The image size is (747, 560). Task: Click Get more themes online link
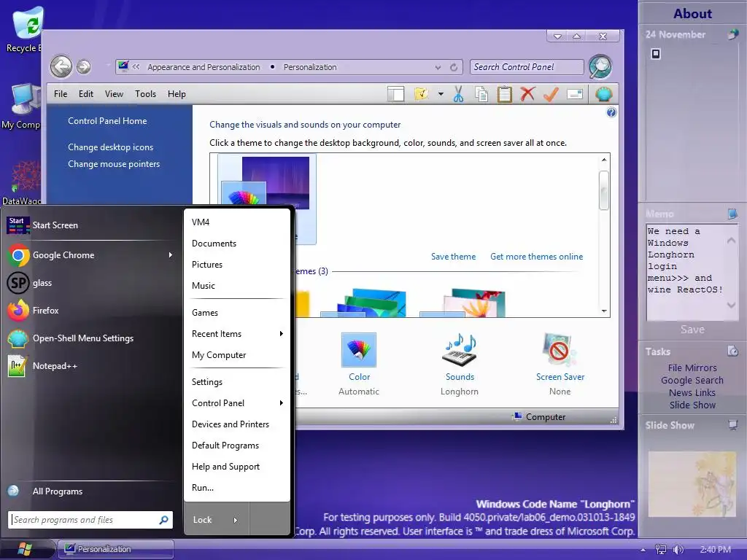pos(536,257)
